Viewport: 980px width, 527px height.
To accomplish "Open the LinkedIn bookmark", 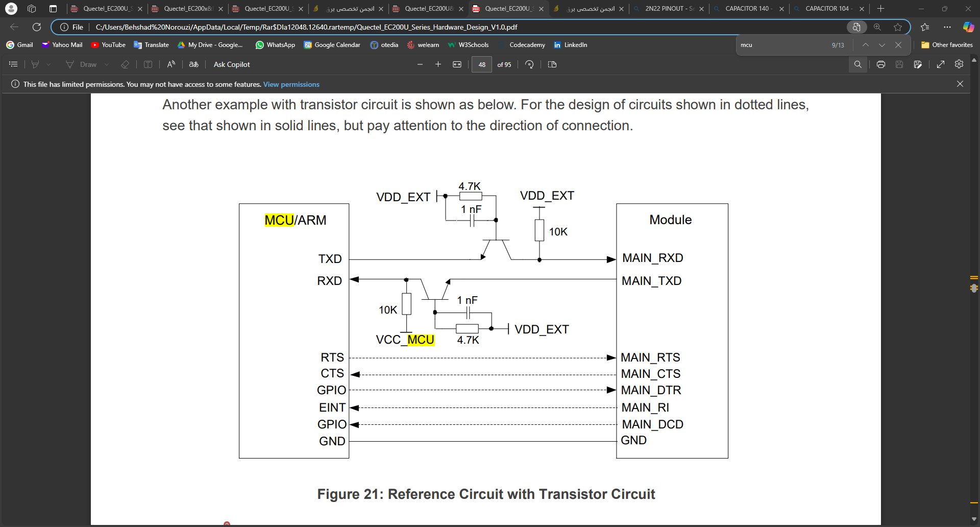I will 571,45.
